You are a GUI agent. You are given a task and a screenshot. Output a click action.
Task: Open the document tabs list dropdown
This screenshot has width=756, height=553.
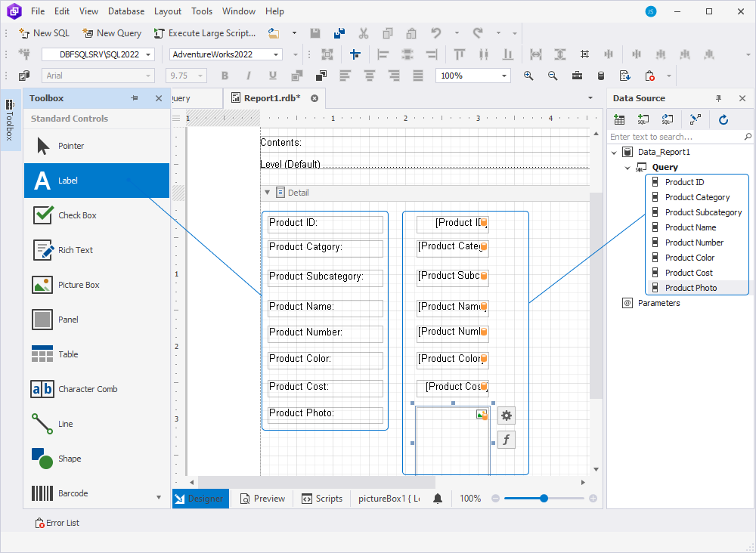(x=590, y=98)
